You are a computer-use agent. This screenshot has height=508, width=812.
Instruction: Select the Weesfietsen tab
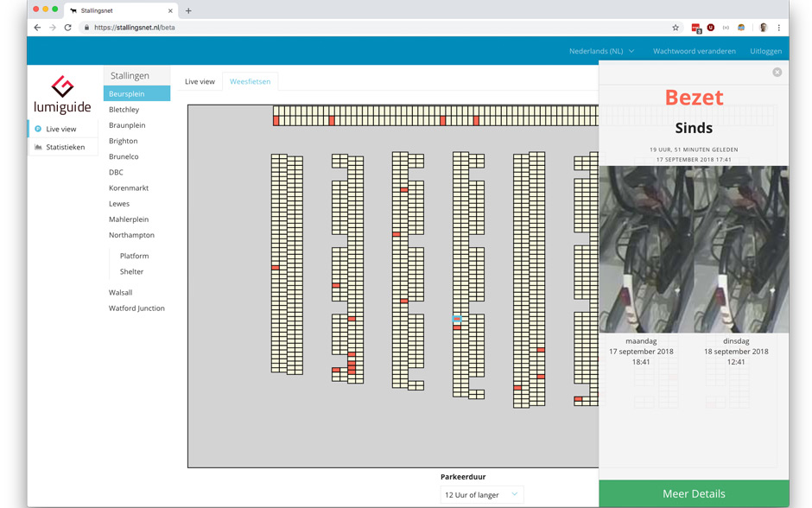(x=250, y=82)
